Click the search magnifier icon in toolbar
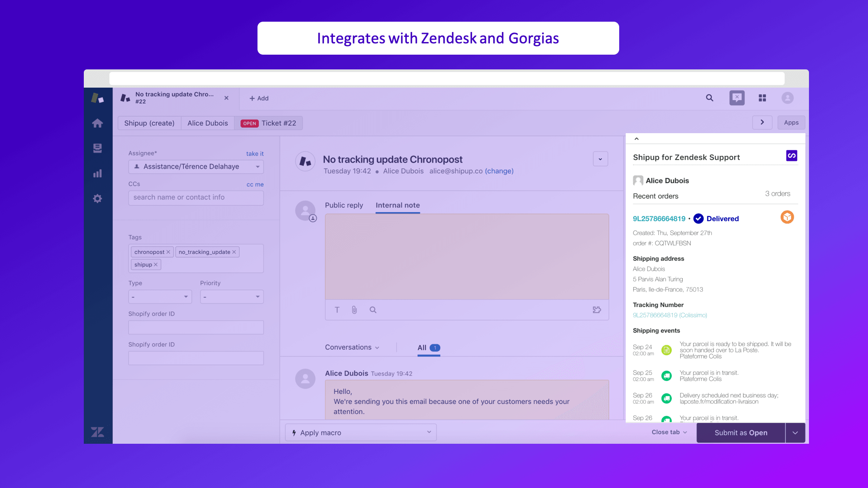Viewport: 868px width, 488px height. coord(710,98)
